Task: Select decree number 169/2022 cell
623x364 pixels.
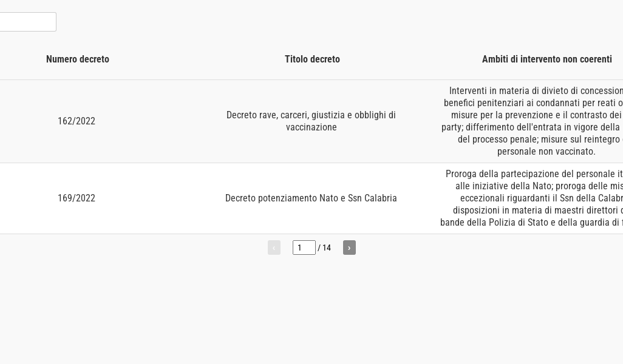Action: (77, 198)
